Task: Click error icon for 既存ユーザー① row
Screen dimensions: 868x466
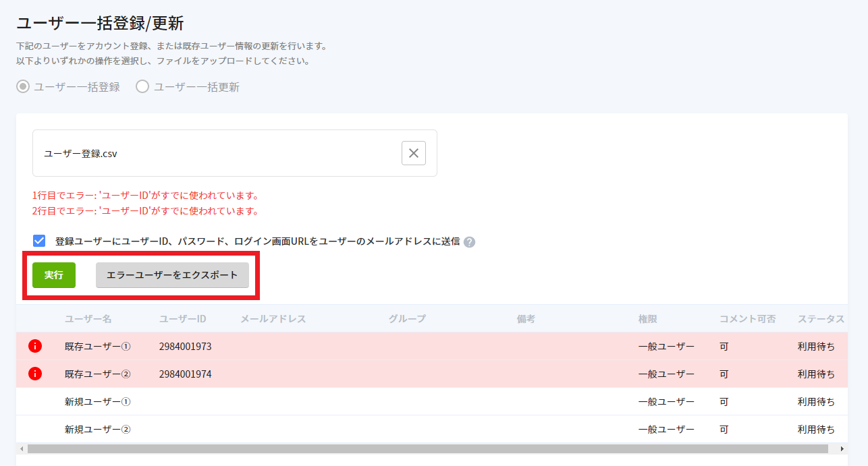Action: coord(35,346)
